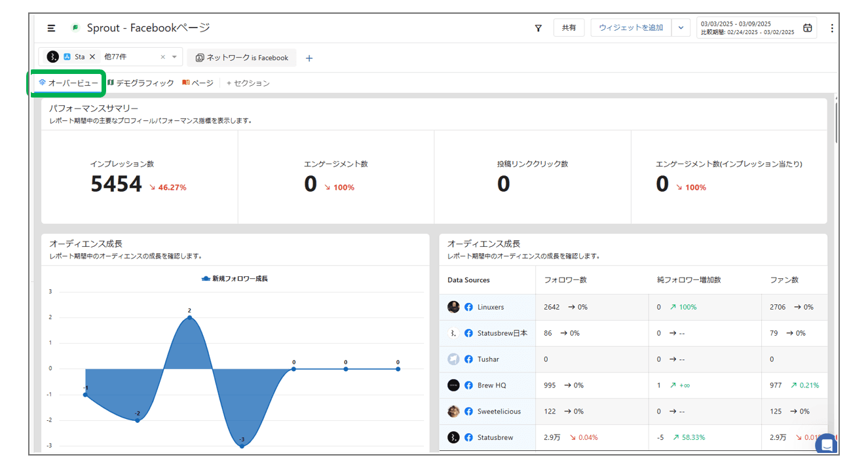Click the 共有 button

(569, 27)
